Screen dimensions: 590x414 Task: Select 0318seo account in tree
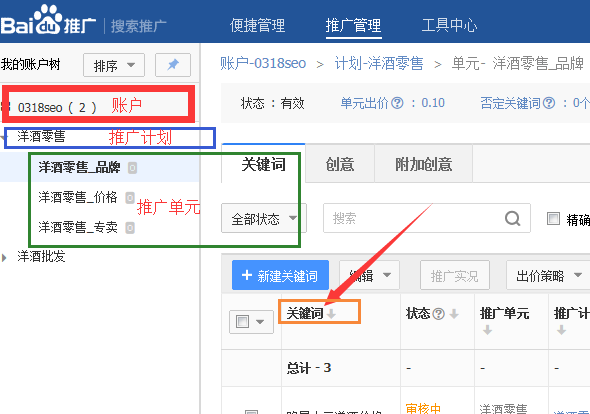tap(57, 107)
